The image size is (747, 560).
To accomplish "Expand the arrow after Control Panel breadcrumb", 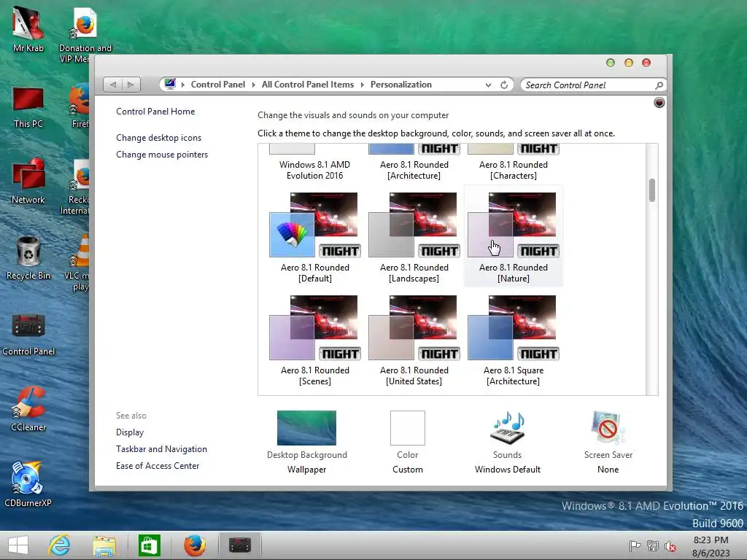I will (x=253, y=85).
